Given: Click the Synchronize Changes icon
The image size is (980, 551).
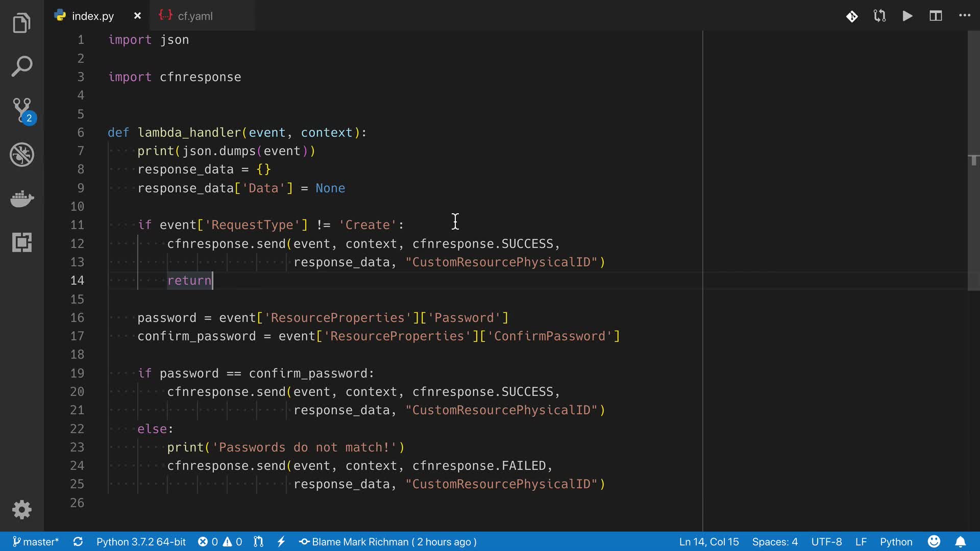Looking at the screenshot, I should (x=78, y=542).
